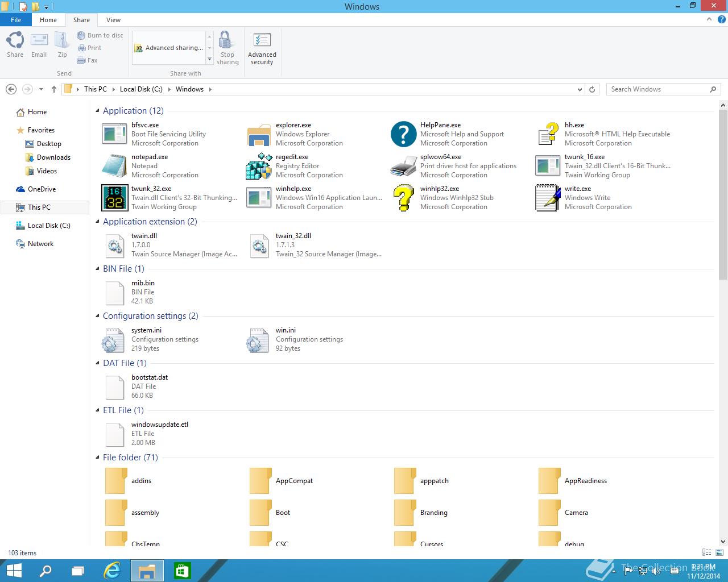728x582 pixels.
Task: Switch to details view button
Action: click(x=707, y=552)
